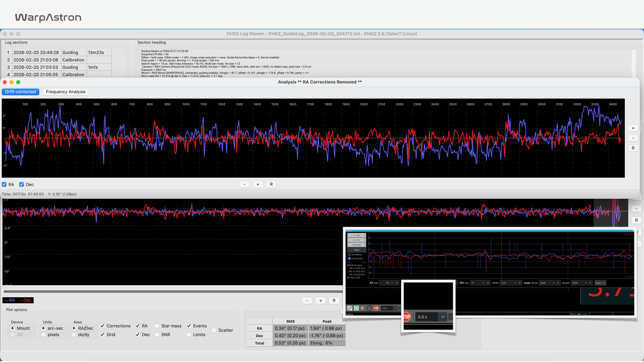Select the pixels units radio button
The image size is (644, 362).
[44, 335]
